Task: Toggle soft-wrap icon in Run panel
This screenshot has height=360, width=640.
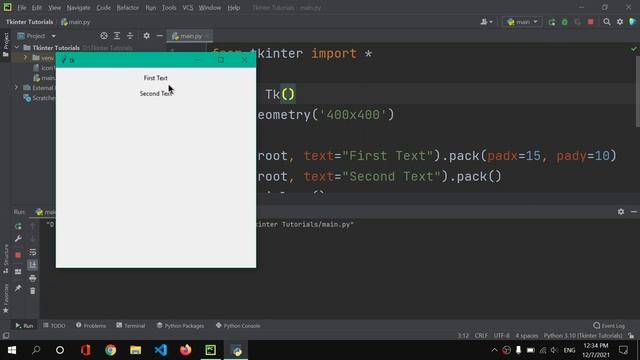Action: click(x=33, y=252)
